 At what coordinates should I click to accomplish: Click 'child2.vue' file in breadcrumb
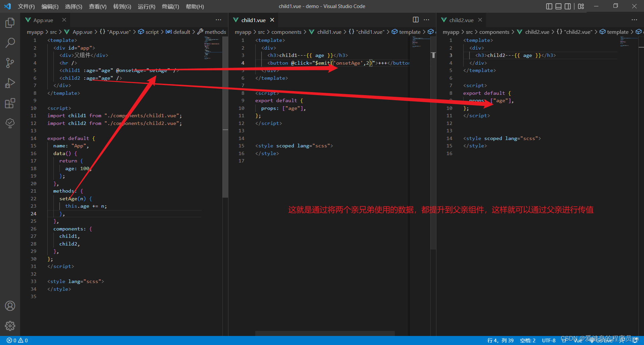tap(537, 32)
